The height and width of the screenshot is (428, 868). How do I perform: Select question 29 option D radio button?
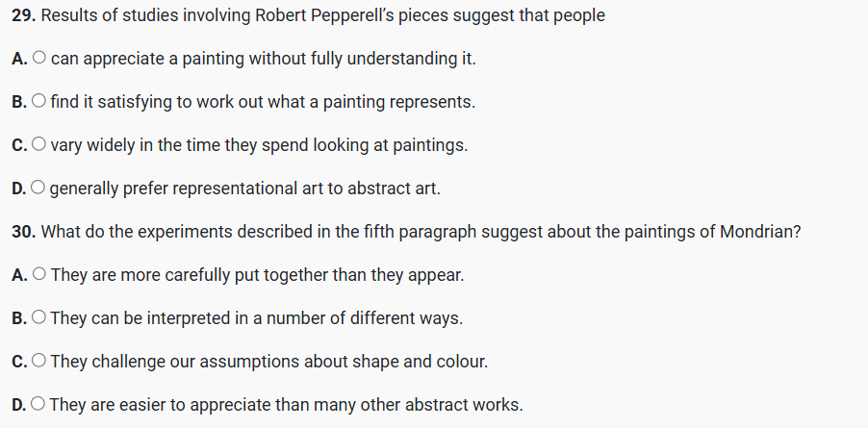pos(39,189)
